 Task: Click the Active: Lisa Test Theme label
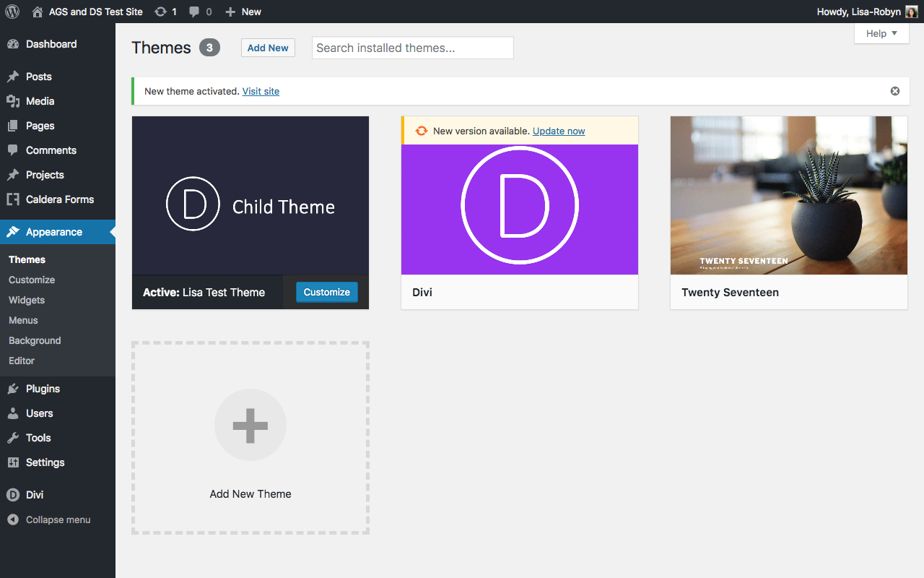204,293
